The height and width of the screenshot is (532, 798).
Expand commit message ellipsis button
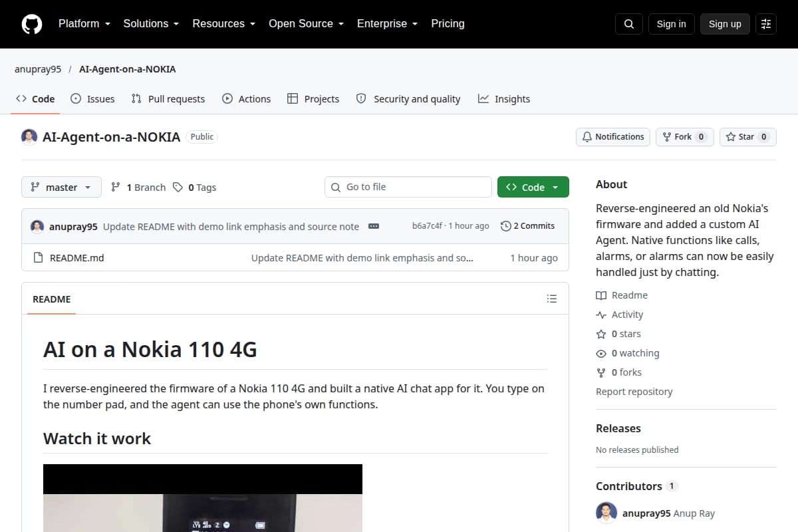[x=374, y=226]
